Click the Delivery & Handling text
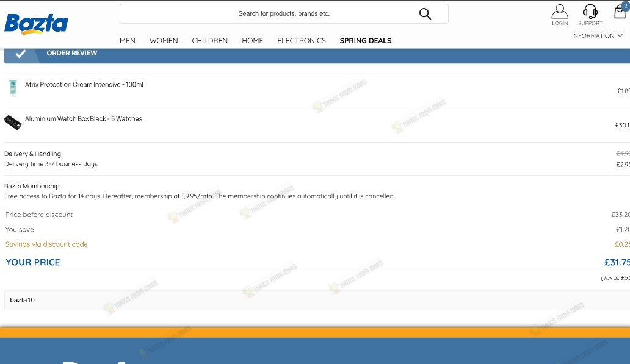The height and width of the screenshot is (364, 630). [32, 154]
